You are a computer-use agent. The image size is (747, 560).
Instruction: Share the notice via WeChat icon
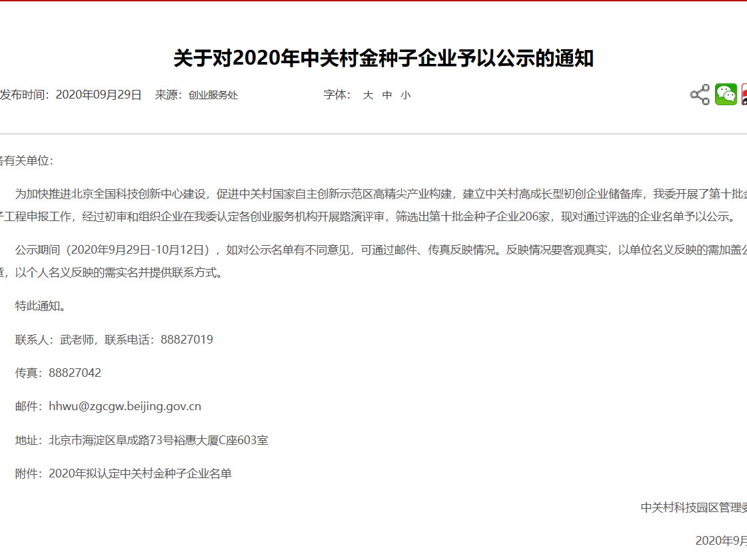[x=726, y=95]
